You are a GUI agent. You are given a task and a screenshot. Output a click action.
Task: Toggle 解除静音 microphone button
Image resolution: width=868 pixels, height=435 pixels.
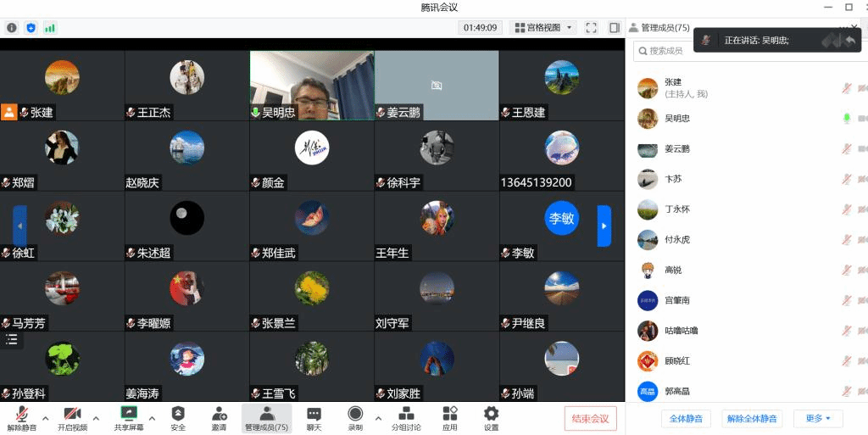(x=22, y=418)
